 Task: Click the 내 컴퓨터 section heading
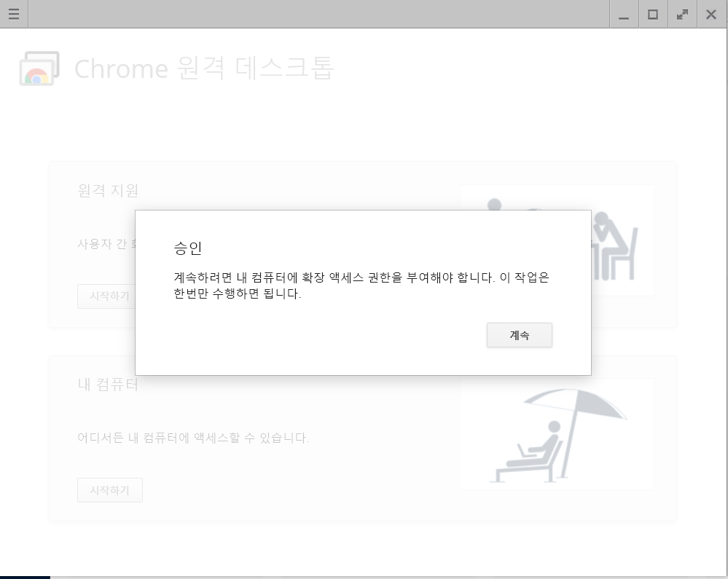pos(108,384)
